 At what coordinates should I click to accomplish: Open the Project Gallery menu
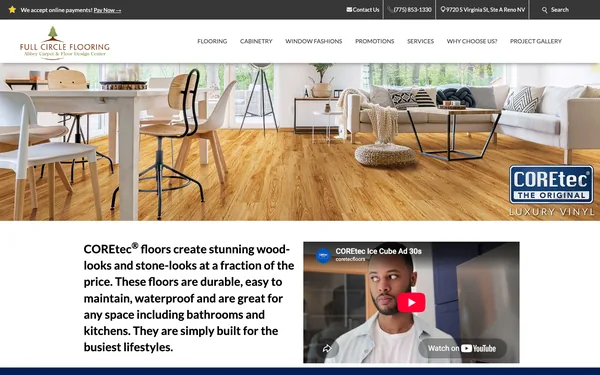[x=536, y=41]
